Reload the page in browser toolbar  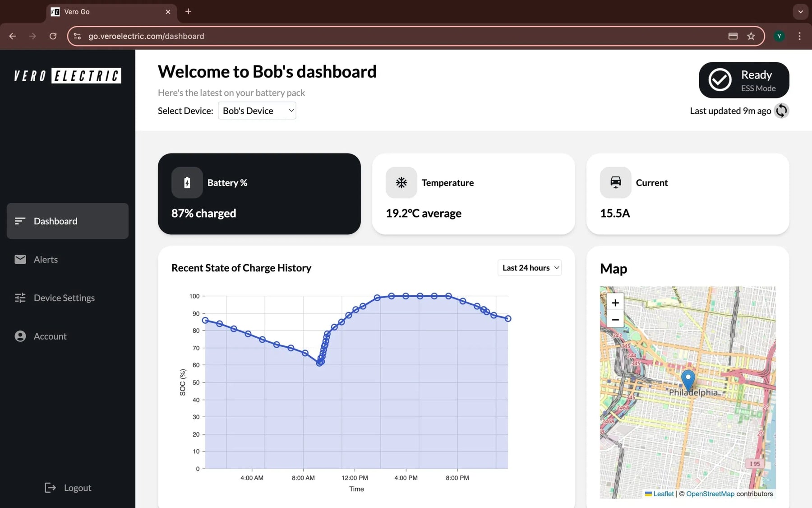pos(53,36)
